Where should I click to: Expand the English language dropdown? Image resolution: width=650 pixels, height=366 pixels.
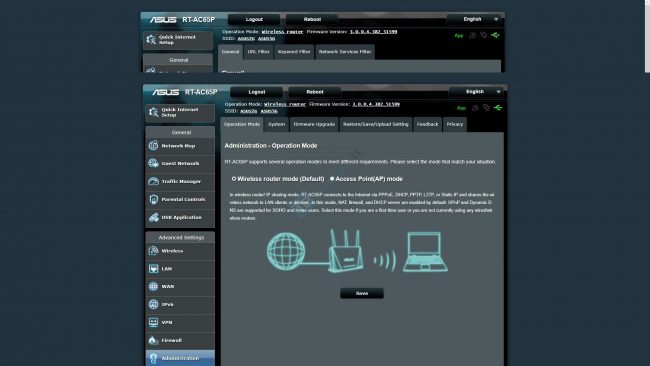tap(478, 92)
